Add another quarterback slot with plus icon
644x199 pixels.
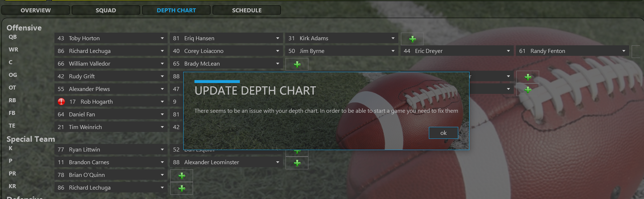tap(413, 39)
